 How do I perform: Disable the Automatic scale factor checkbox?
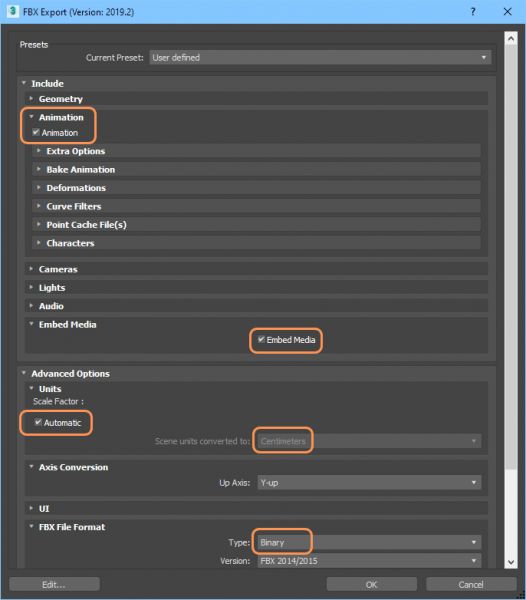point(38,422)
